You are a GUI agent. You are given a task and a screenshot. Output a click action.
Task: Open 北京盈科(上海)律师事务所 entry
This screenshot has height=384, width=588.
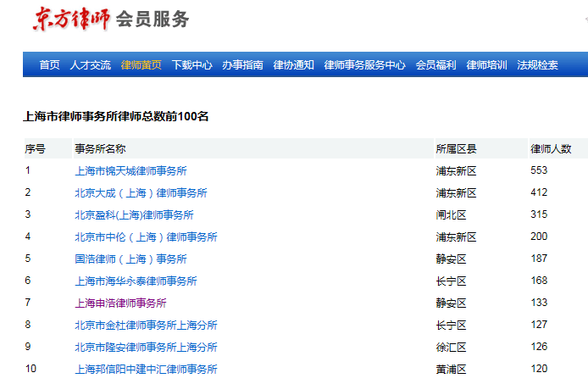click(134, 215)
